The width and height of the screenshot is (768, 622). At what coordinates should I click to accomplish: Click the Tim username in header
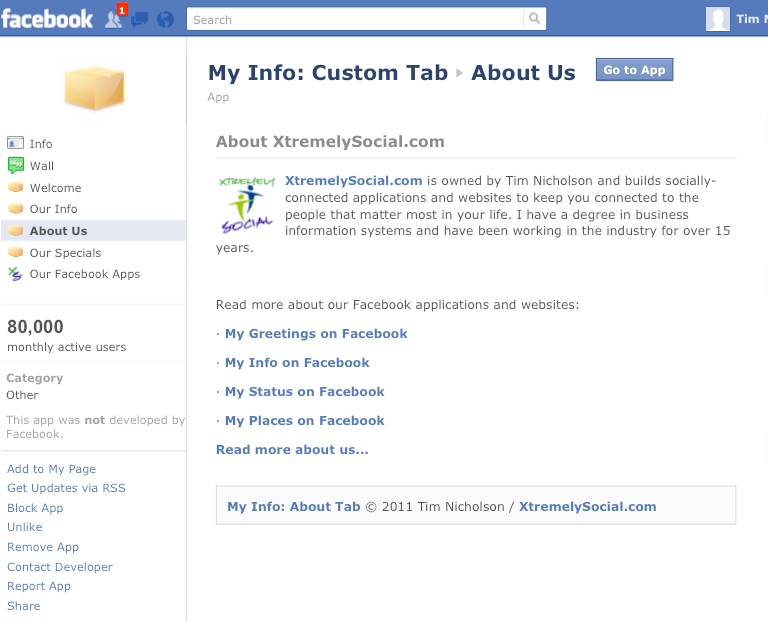click(751, 19)
